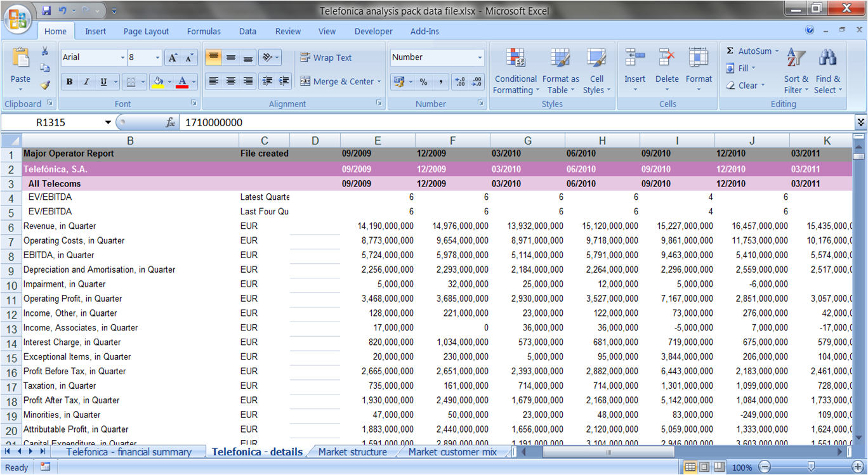This screenshot has width=868, height=475.
Task: Switch to the Insert ribbon tab
Action: tap(96, 31)
